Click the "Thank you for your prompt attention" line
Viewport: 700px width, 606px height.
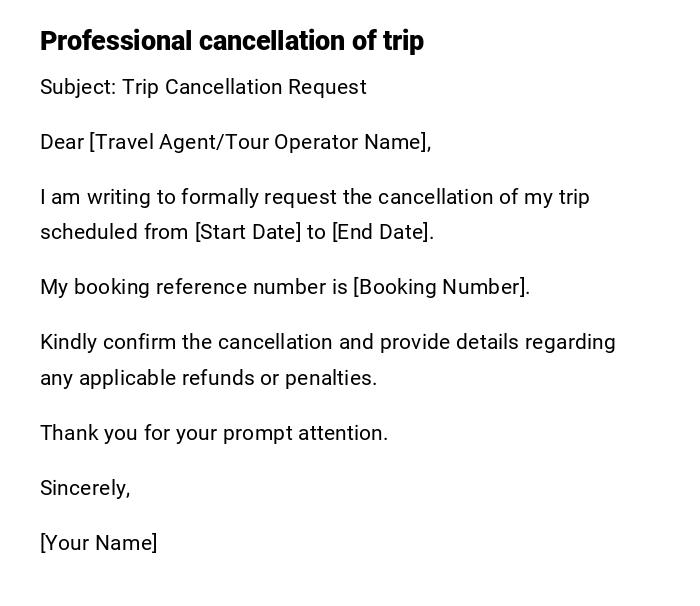[x=214, y=433]
